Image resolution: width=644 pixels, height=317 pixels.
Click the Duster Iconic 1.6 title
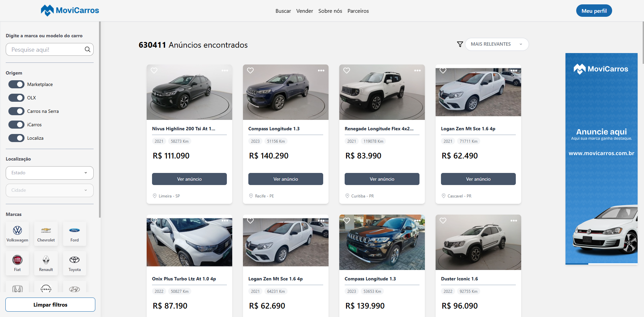click(x=459, y=279)
